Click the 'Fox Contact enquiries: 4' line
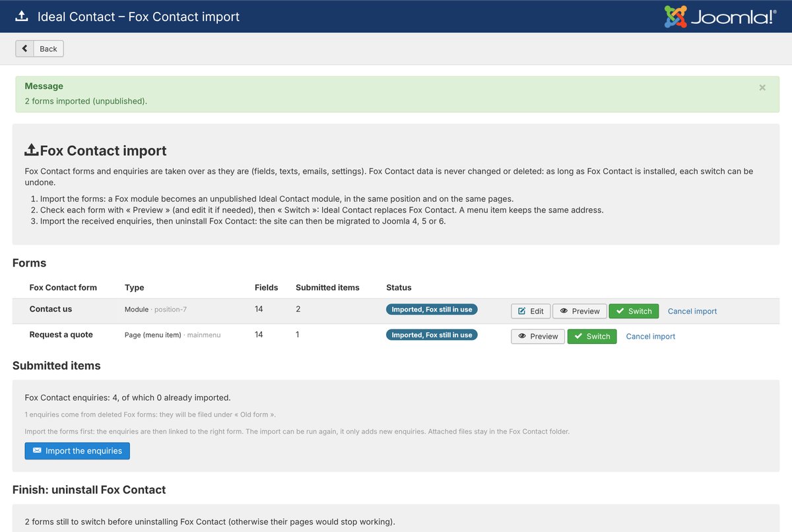 pos(127,397)
